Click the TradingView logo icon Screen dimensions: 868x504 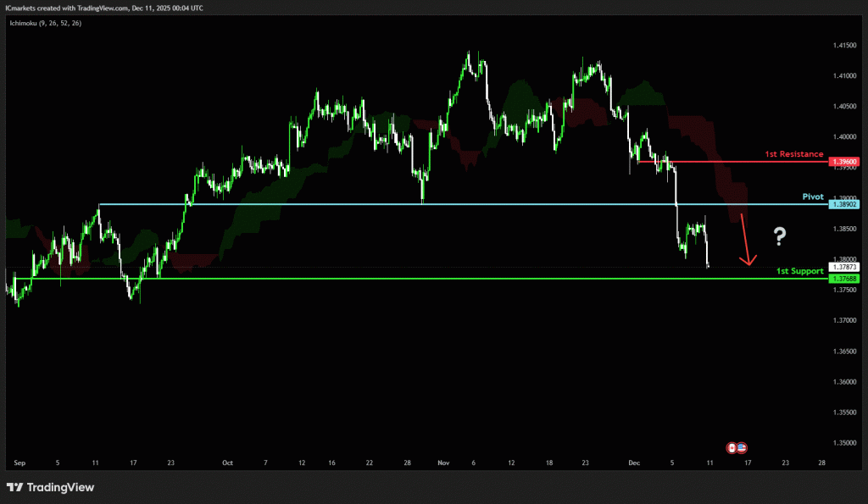pos(14,487)
